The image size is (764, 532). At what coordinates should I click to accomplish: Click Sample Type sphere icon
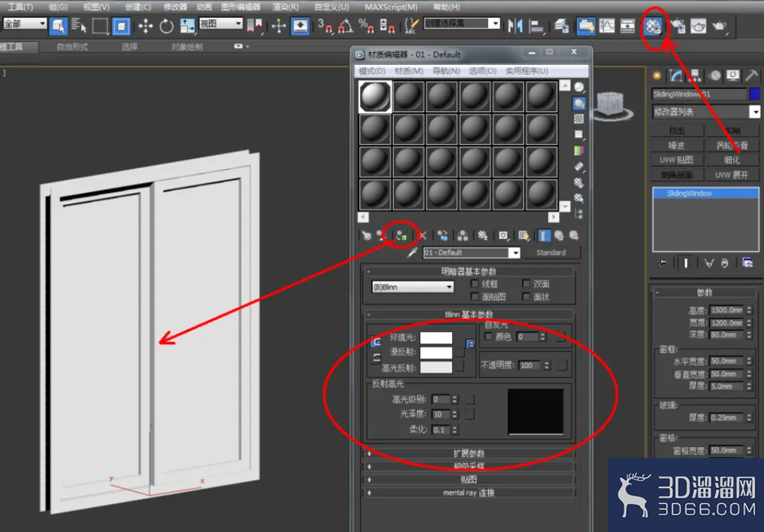coord(578,87)
